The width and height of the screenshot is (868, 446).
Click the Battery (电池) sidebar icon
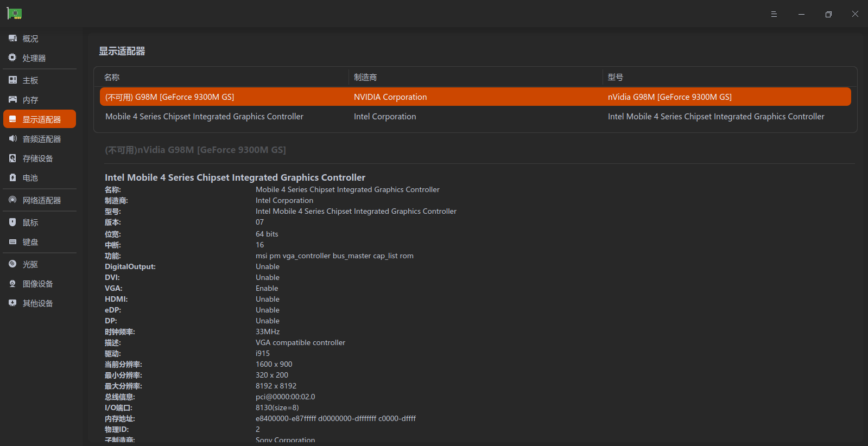(x=12, y=178)
